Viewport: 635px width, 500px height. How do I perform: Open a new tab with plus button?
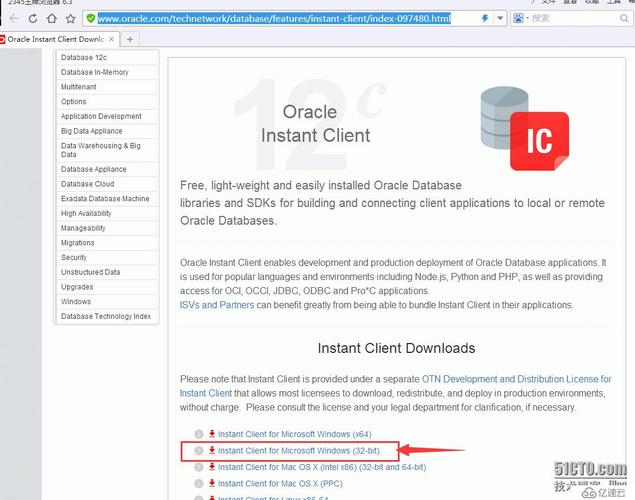click(130, 39)
